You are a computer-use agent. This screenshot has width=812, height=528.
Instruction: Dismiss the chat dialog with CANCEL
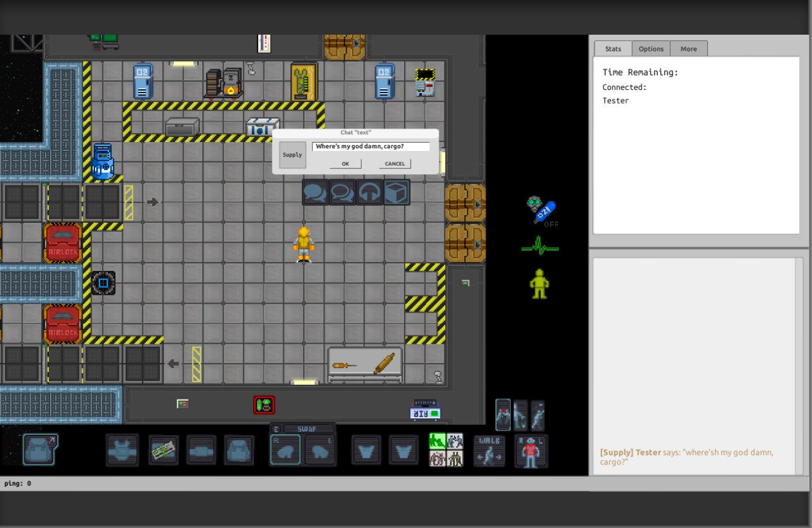tap(394, 163)
